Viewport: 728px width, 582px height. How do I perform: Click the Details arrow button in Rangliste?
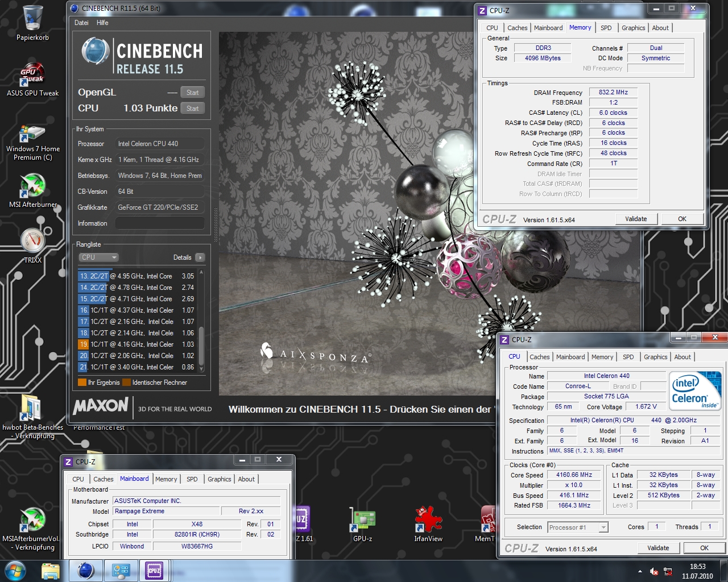point(200,257)
